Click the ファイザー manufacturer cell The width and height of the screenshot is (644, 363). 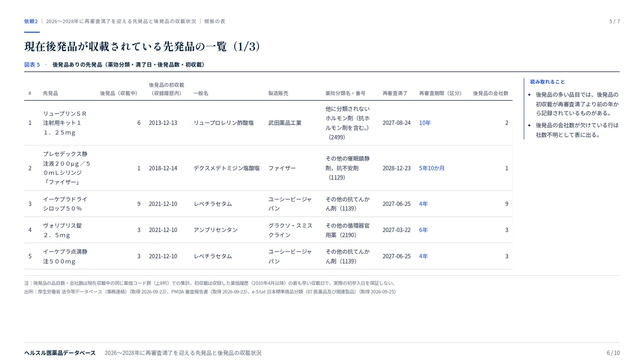point(282,168)
